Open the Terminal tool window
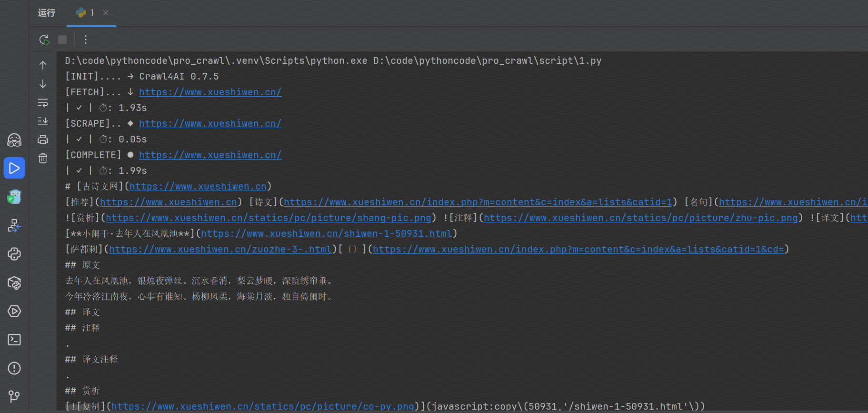 (x=14, y=340)
